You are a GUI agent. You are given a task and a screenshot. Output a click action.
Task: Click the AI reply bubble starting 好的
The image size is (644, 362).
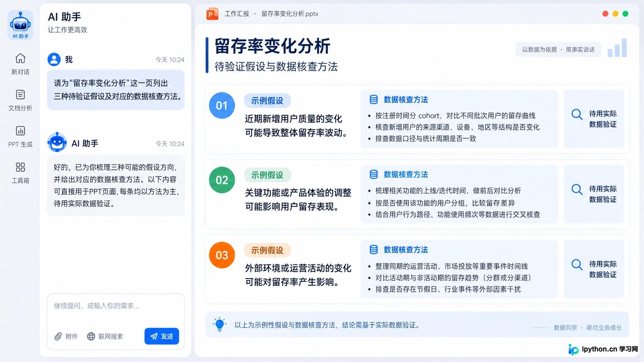pyautogui.click(x=116, y=185)
